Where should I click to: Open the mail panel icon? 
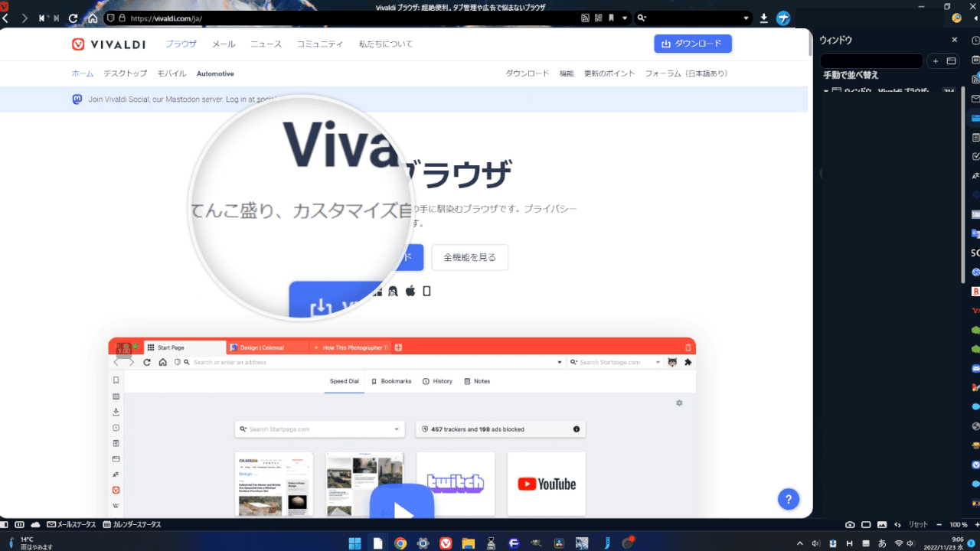point(975,99)
